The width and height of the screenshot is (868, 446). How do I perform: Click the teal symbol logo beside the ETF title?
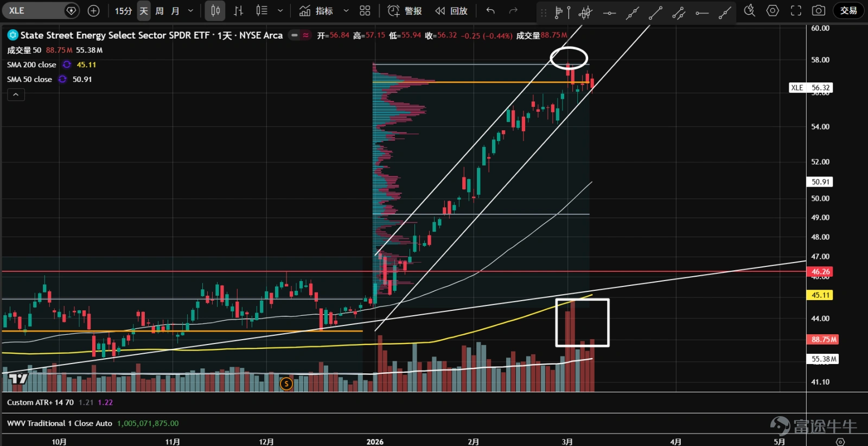[x=12, y=35]
